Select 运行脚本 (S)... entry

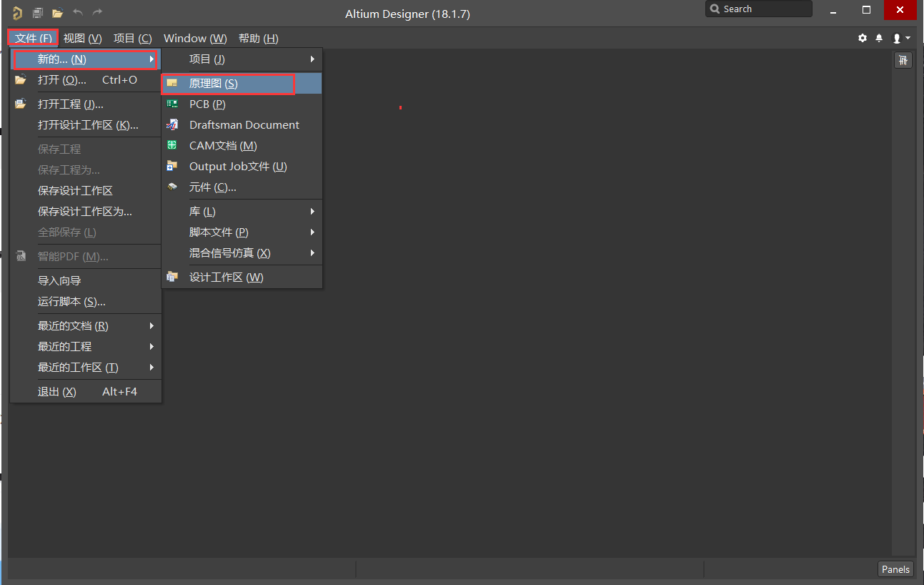coord(86,302)
